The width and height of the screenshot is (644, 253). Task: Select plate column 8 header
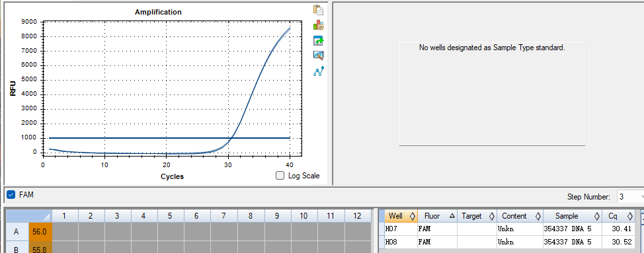(251, 216)
